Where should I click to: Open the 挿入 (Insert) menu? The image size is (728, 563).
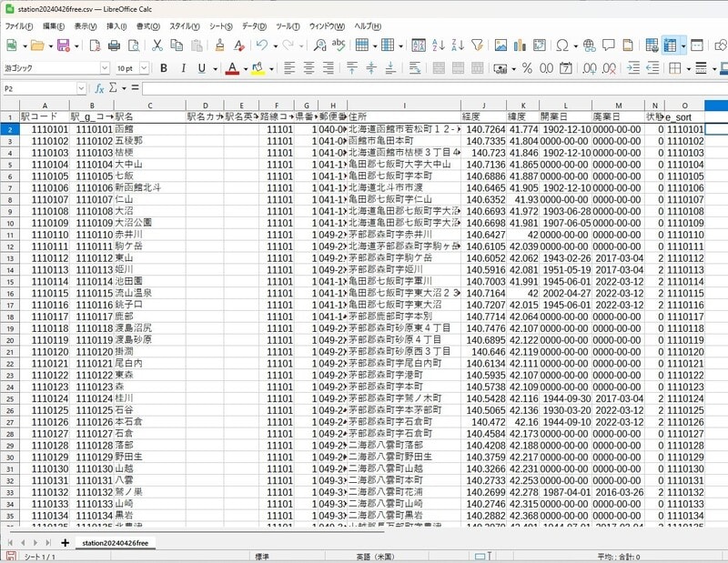pyautogui.click(x=116, y=26)
